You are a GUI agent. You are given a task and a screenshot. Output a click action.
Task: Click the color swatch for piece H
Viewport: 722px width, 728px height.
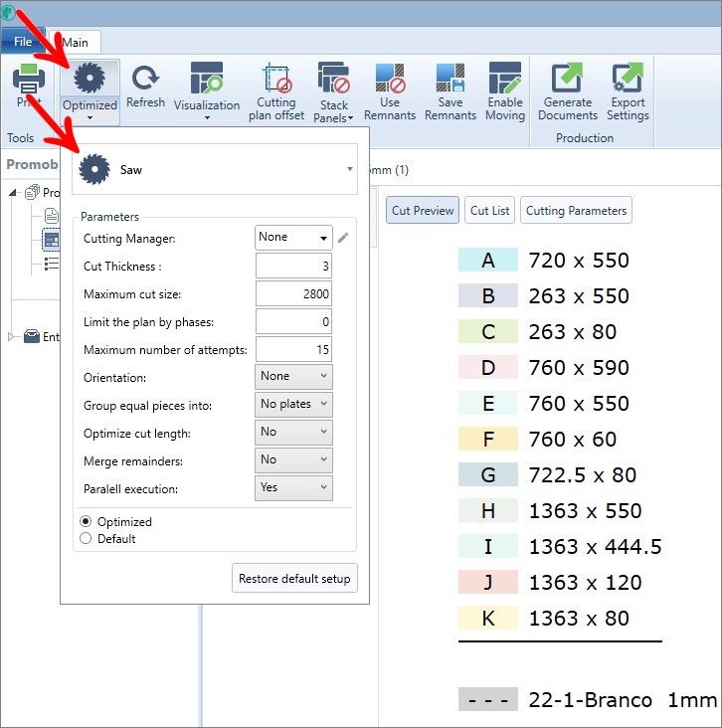[x=488, y=511]
